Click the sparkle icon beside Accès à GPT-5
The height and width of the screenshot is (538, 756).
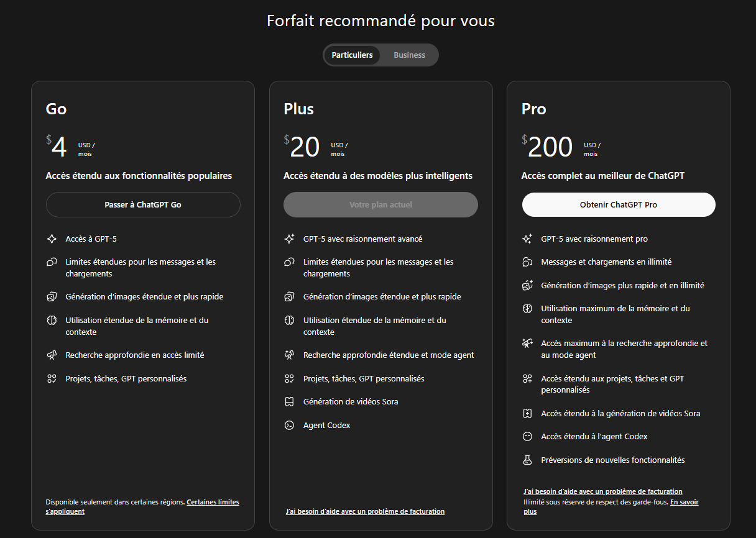[x=52, y=239]
